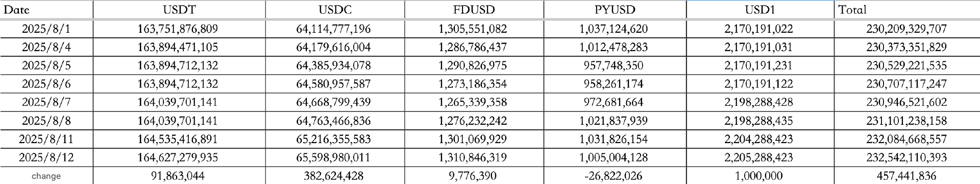The image size is (980, 184).
Task: Select Total value 231,101,238,158
Action: point(907,121)
